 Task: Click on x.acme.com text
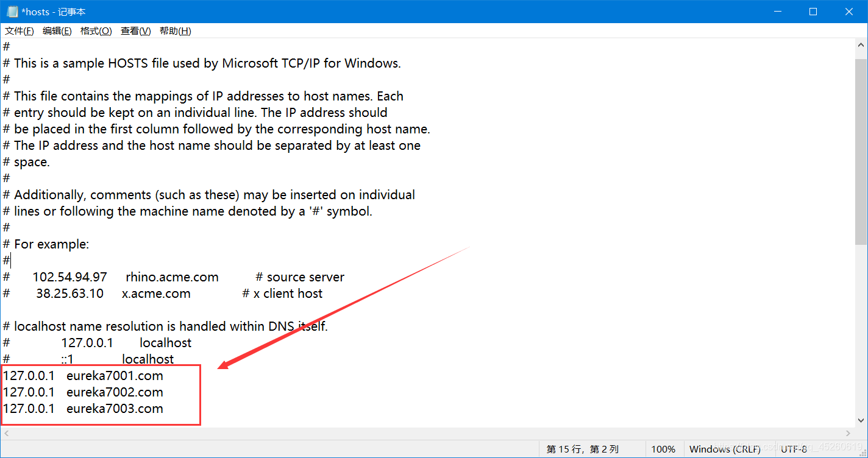[156, 294]
